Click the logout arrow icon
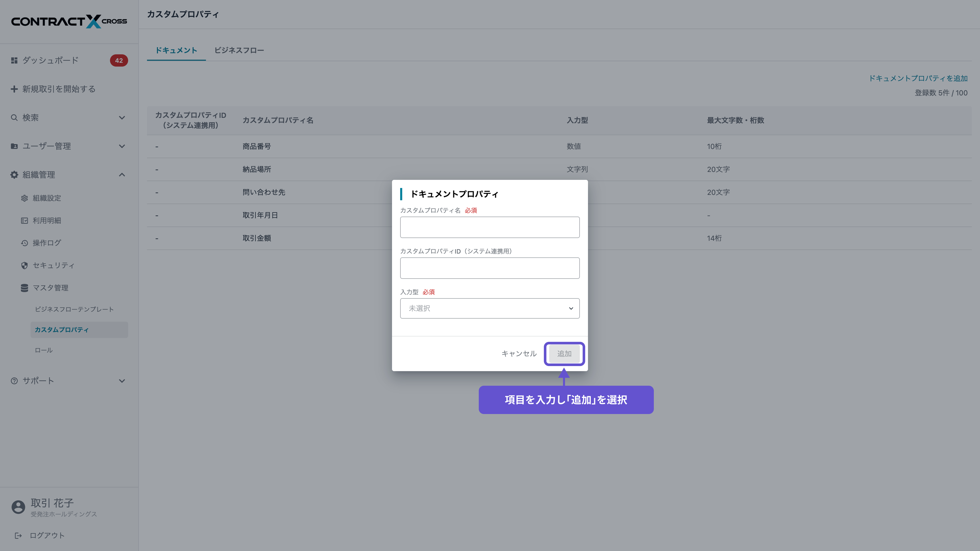Image resolution: width=980 pixels, height=551 pixels. (18, 535)
